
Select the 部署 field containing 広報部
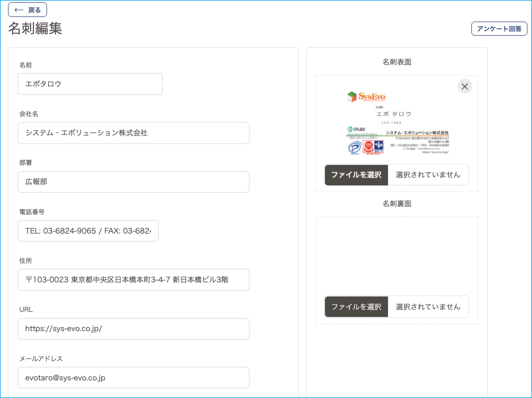pos(133,182)
